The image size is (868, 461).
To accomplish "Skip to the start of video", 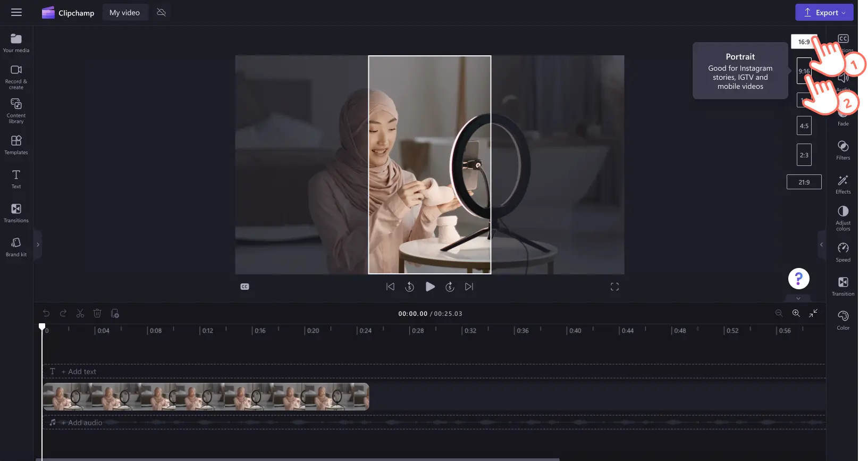I will 390,287.
